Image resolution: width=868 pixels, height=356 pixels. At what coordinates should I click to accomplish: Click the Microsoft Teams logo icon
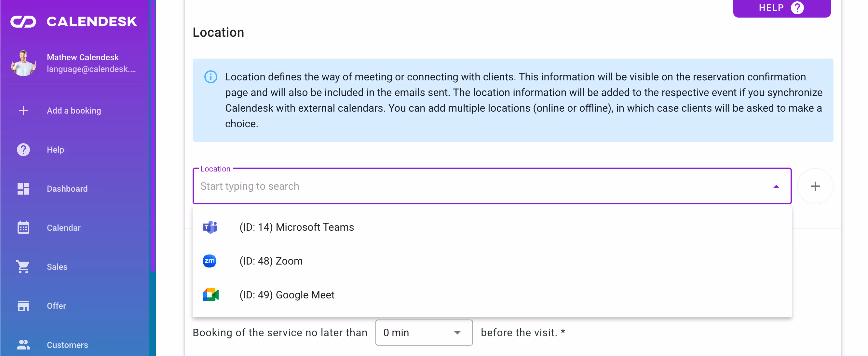click(210, 227)
